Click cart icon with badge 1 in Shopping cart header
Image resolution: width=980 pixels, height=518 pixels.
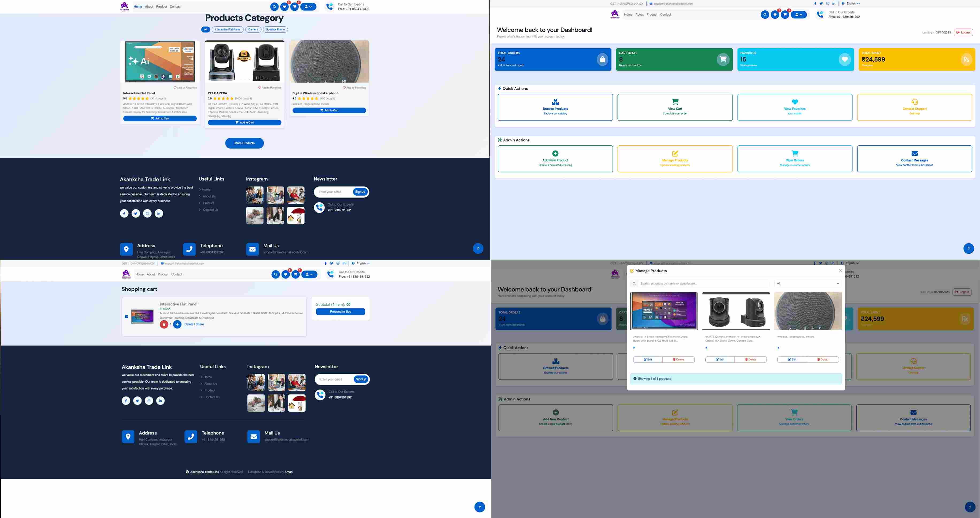click(295, 275)
